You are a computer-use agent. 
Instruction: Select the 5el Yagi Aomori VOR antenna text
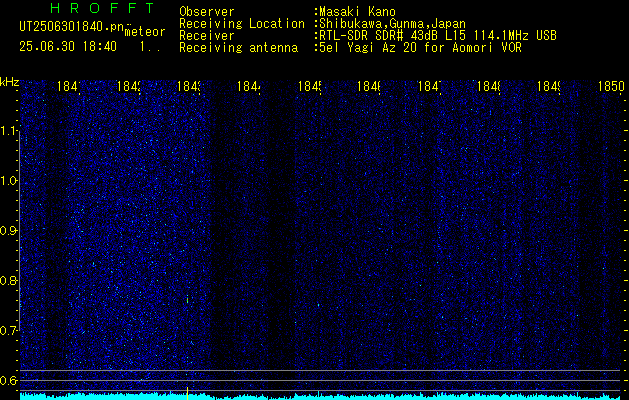(x=418, y=48)
